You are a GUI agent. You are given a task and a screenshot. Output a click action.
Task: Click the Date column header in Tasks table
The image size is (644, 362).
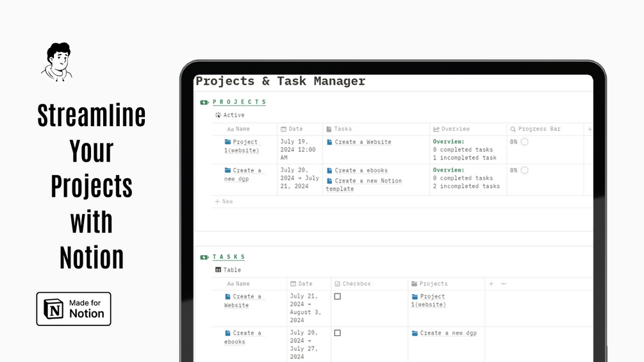click(x=301, y=284)
